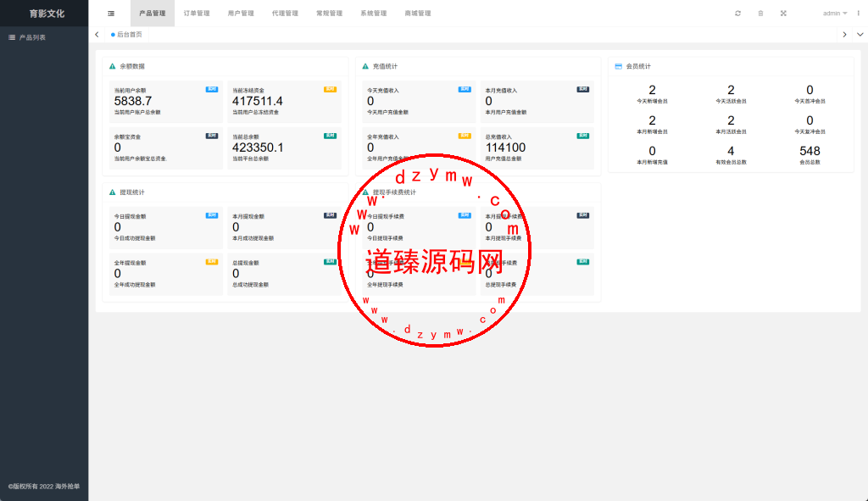Screen dimensions: 868x501
Task: Open the 用户管理 top menu
Action: (241, 14)
